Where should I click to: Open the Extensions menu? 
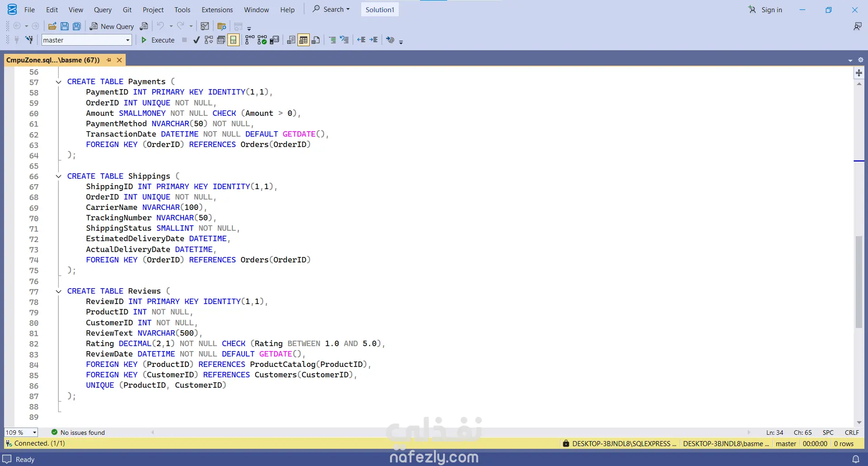tap(217, 10)
